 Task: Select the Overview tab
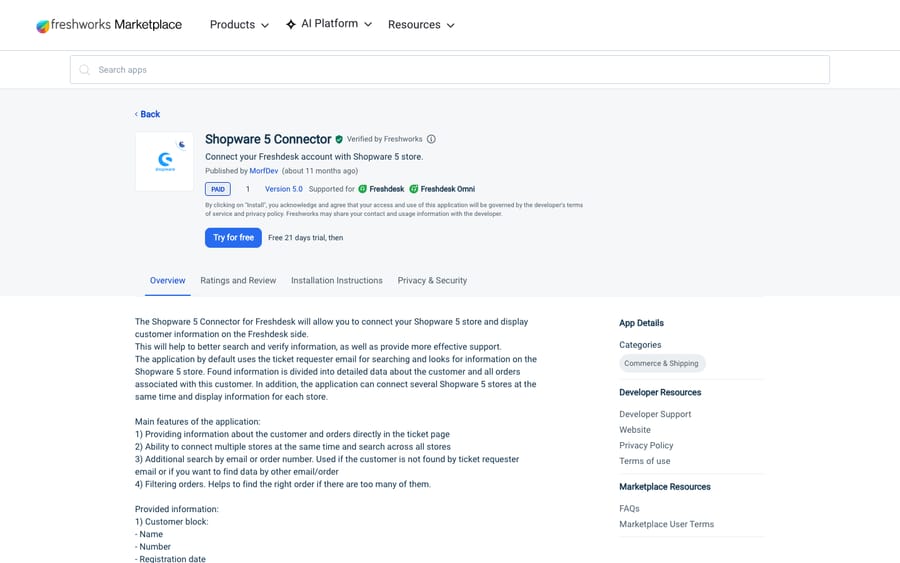(168, 281)
